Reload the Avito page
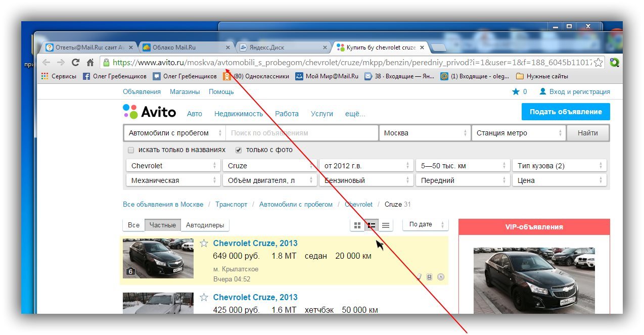 [76, 63]
